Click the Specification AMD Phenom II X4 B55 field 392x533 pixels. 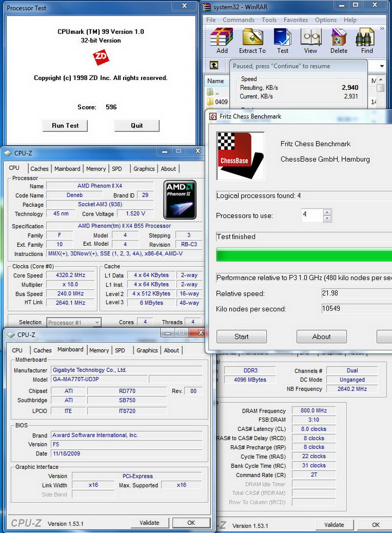124,226
